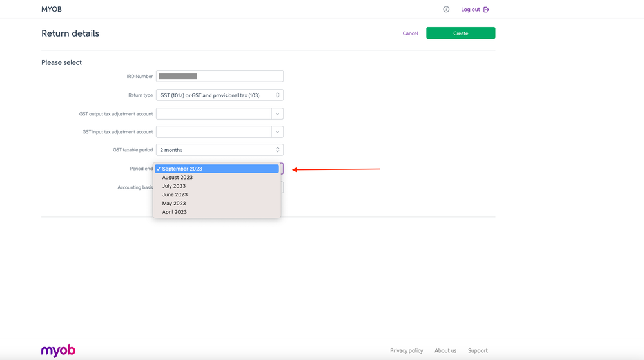
Task: Choose July 2023 as period end
Action: [x=174, y=186]
